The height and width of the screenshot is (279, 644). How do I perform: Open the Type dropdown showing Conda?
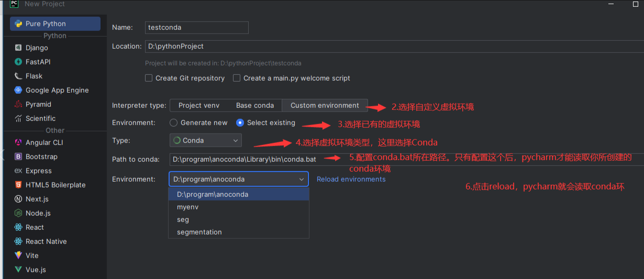coord(206,140)
